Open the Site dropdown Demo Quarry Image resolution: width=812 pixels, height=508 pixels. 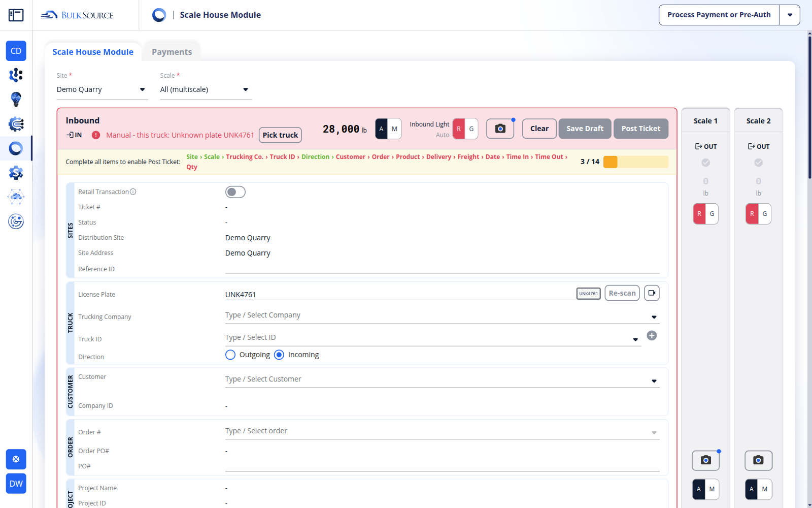point(102,89)
